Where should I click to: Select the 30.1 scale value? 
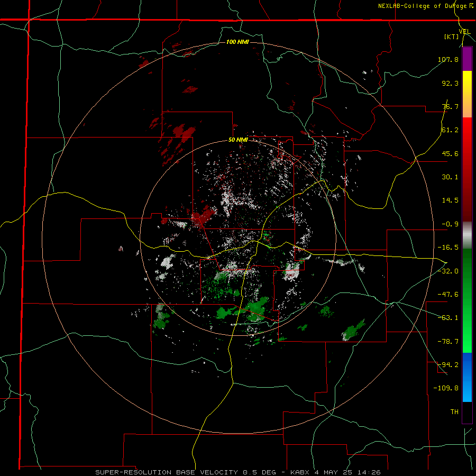coord(450,177)
